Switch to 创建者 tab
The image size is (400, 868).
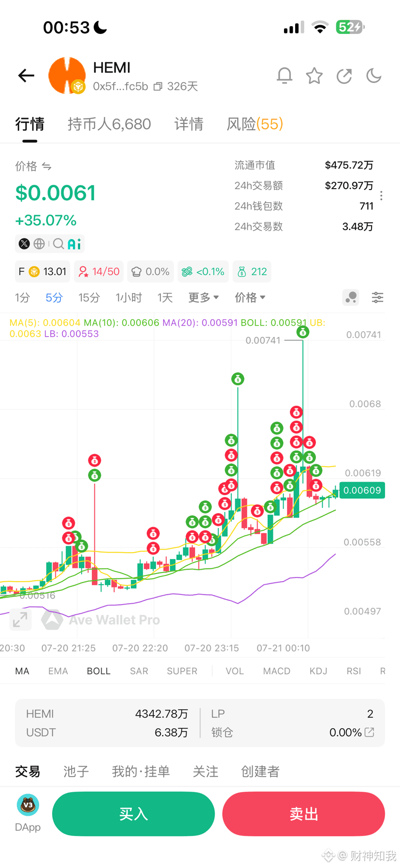pos(260,771)
